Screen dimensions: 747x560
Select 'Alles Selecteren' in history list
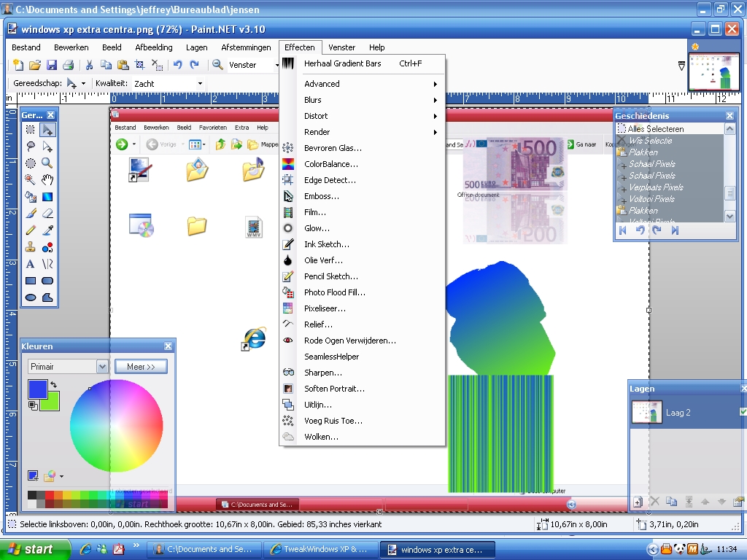click(670, 129)
